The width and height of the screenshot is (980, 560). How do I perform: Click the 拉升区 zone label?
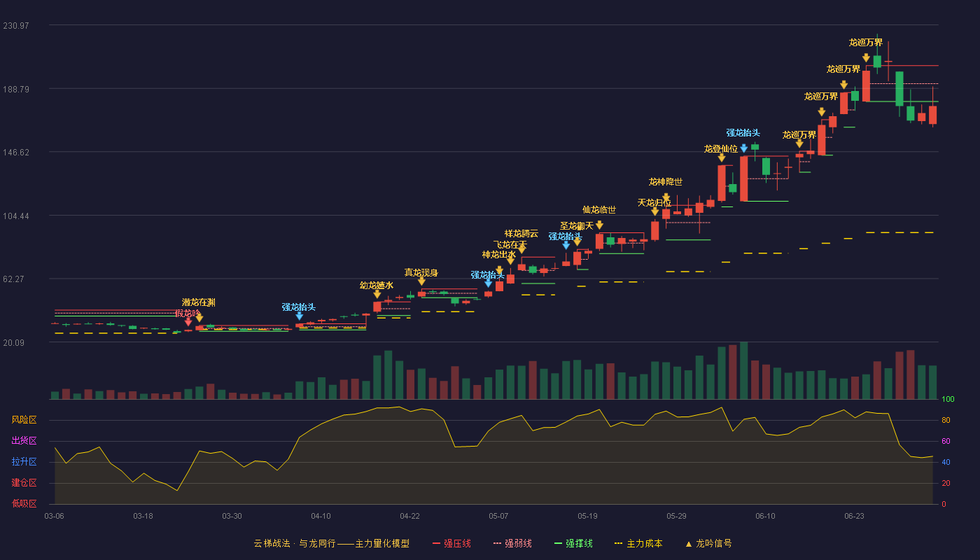tap(24, 461)
